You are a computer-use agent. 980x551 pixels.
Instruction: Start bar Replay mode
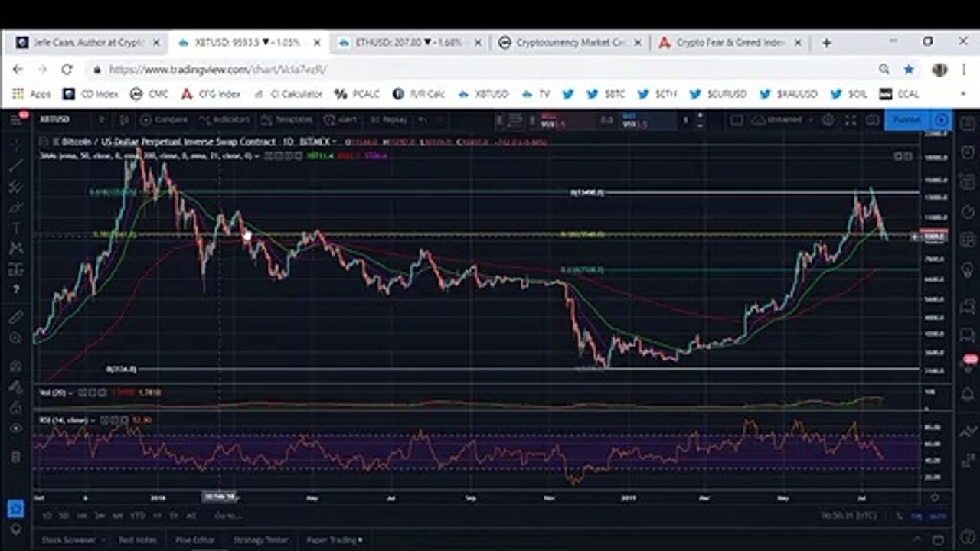388,120
